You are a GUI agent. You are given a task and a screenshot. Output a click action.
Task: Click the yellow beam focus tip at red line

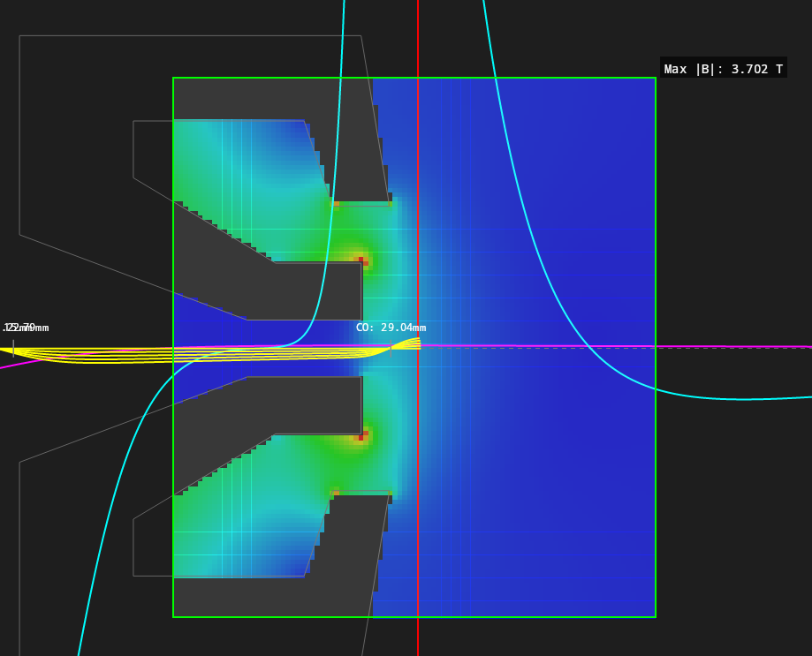[414, 343]
